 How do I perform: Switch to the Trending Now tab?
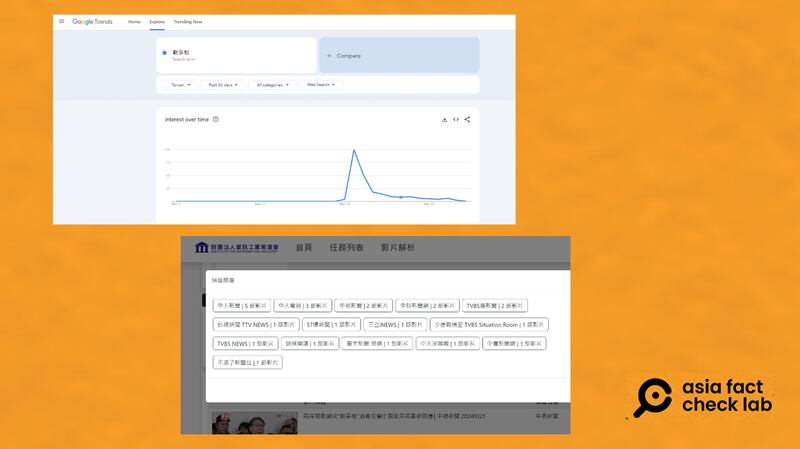point(190,21)
